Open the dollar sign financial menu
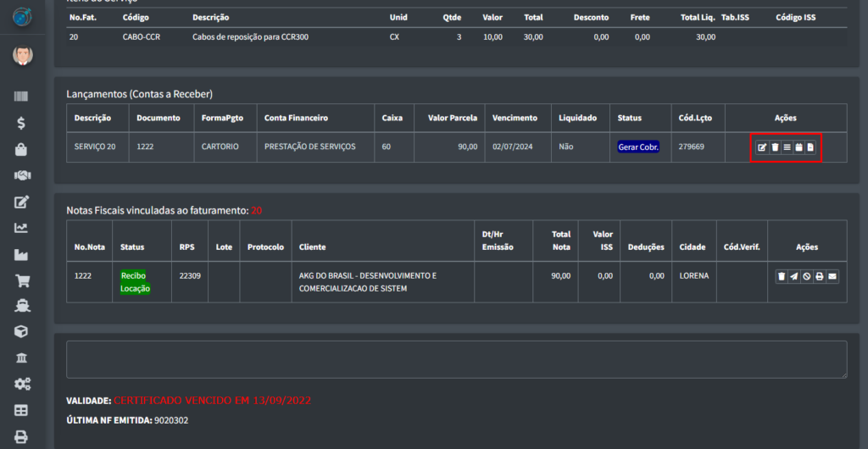 click(21, 123)
